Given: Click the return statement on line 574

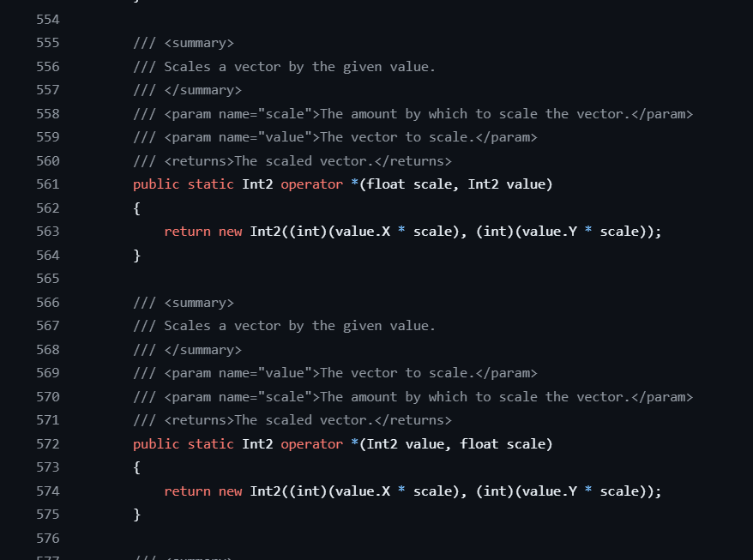Looking at the screenshot, I should point(413,491).
